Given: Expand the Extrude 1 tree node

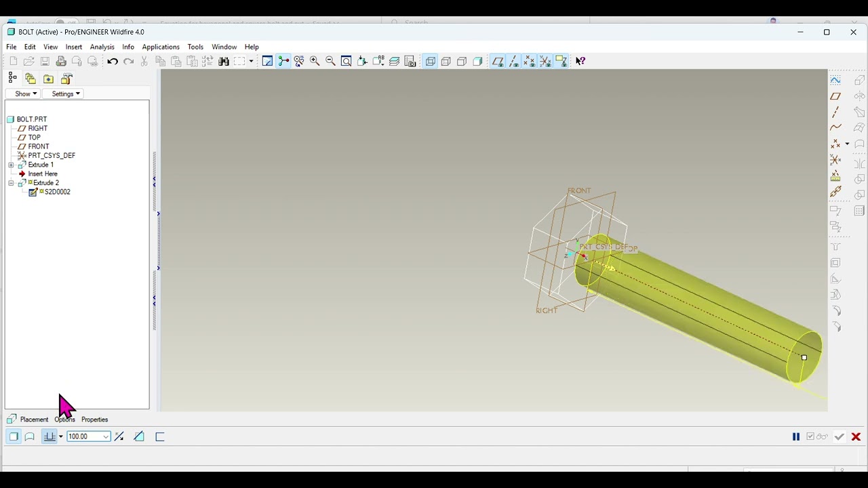Looking at the screenshot, I should click(11, 165).
